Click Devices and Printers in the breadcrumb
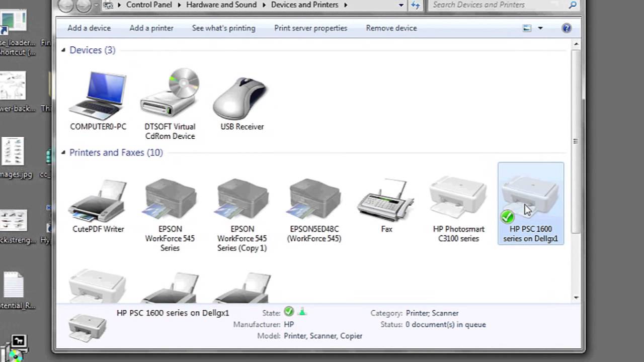The image size is (644, 362). coord(304,5)
